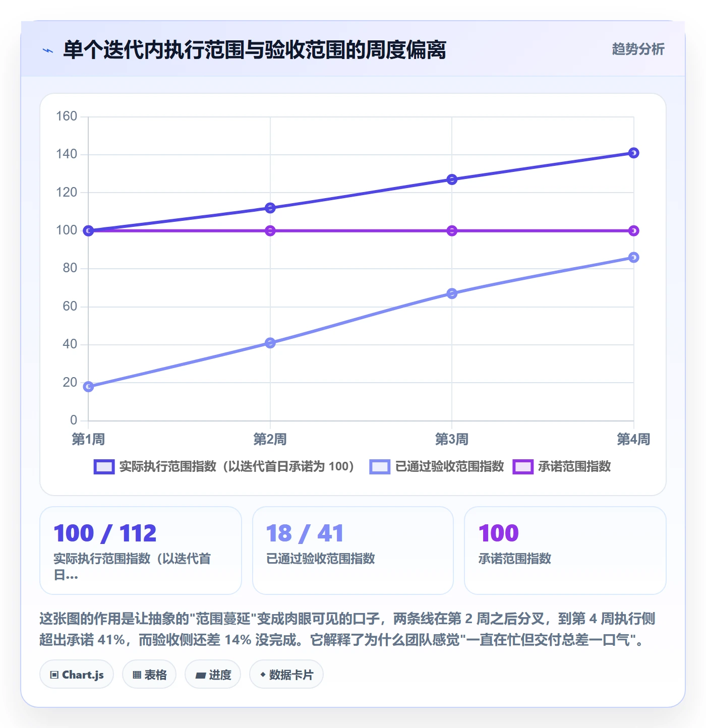
Task: Select the Chart.js tag chip
Action: (x=77, y=675)
